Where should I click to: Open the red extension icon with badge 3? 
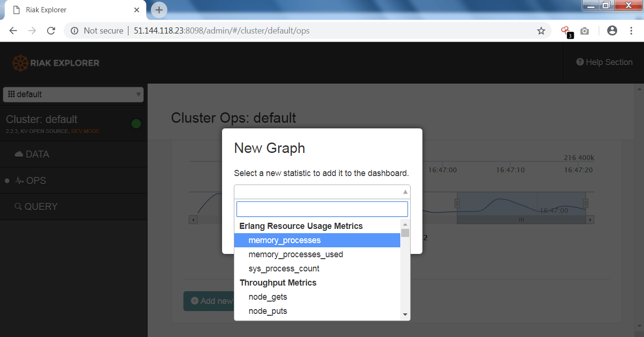pos(566,32)
